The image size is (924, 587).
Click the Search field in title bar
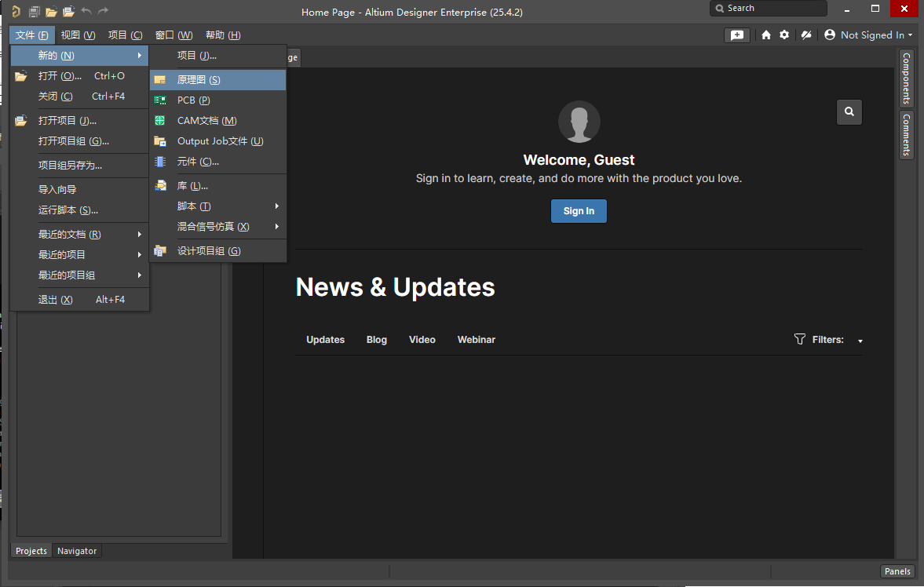tap(769, 9)
